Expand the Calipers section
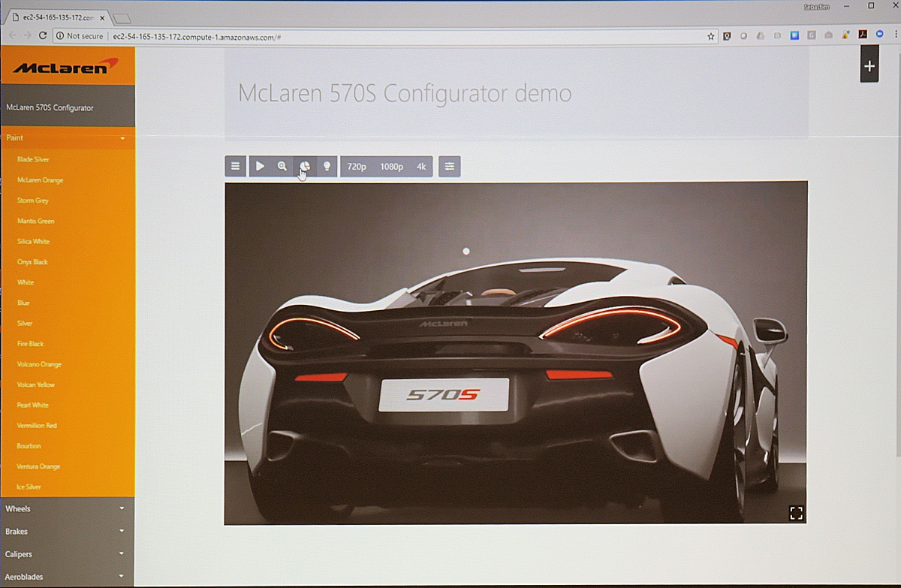This screenshot has width=901, height=588. click(68, 554)
